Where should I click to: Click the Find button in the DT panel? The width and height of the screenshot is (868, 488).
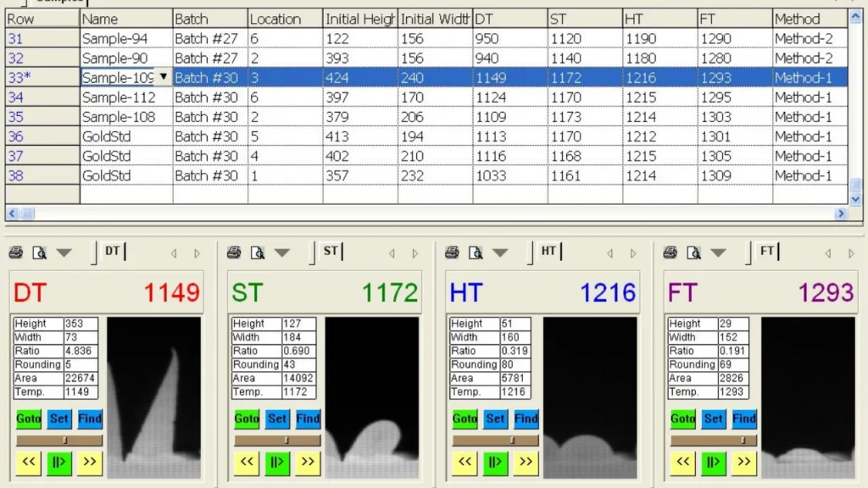coord(90,419)
